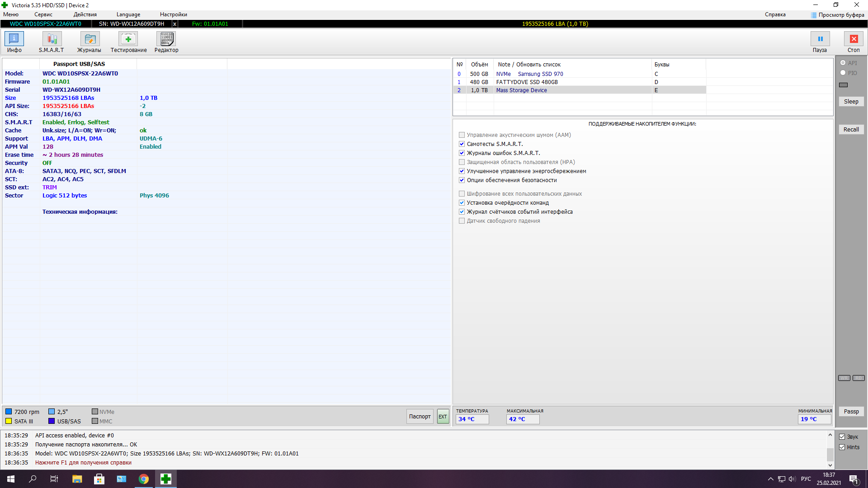Toggle Самотесты S.M.A.R.T. checkbox

point(462,144)
